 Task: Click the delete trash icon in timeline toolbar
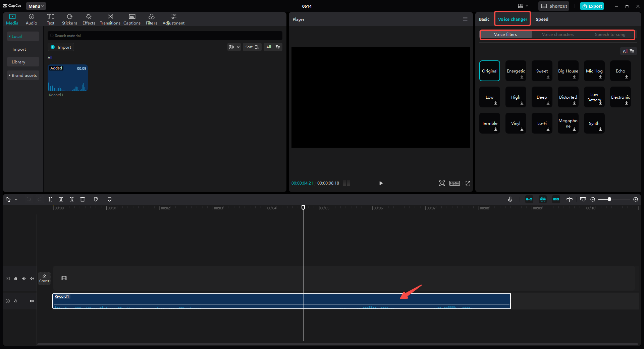(x=83, y=199)
